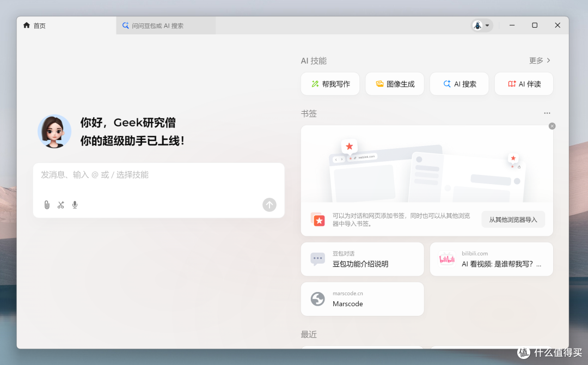Click the 最近 section heading

(309, 334)
